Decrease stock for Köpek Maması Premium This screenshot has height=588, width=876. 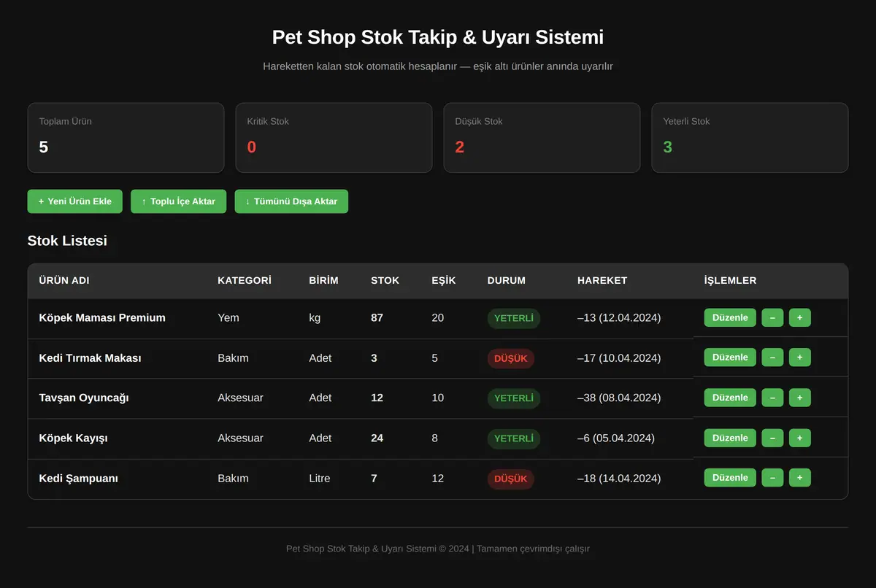[772, 317]
